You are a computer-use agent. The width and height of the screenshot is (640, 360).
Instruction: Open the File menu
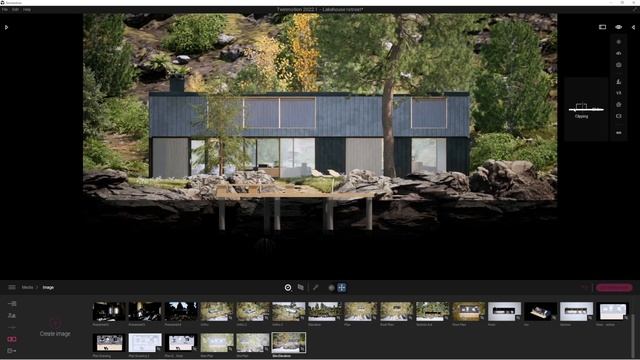pyautogui.click(x=4, y=9)
